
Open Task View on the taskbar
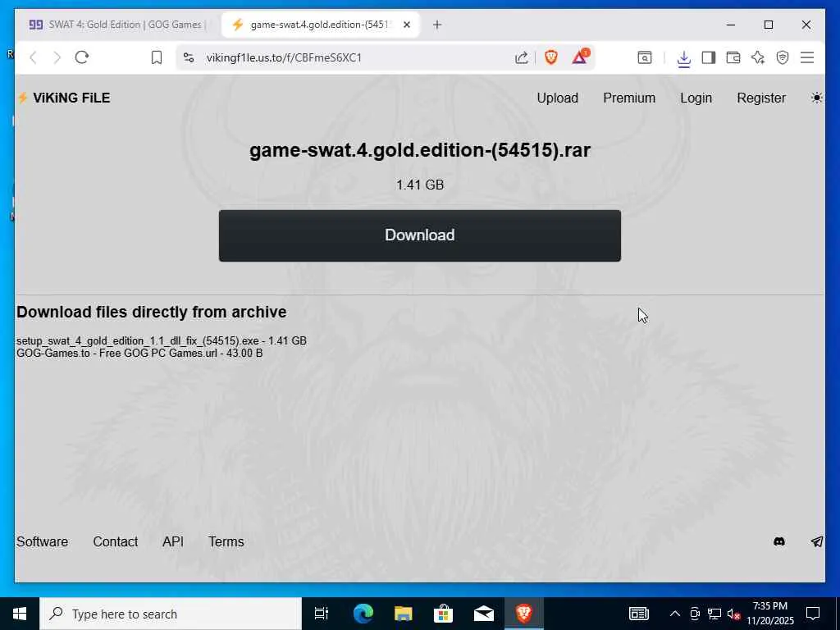(x=322, y=614)
